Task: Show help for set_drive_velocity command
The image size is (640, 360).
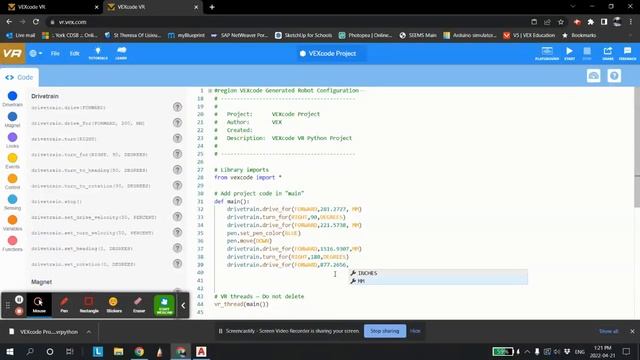Action: (x=177, y=217)
